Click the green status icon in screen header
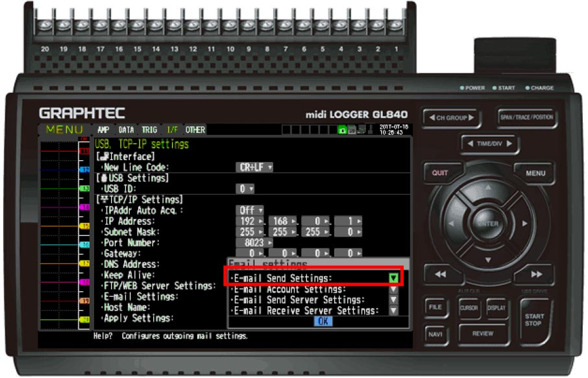Screen dimensions: 588x378 tap(342, 130)
